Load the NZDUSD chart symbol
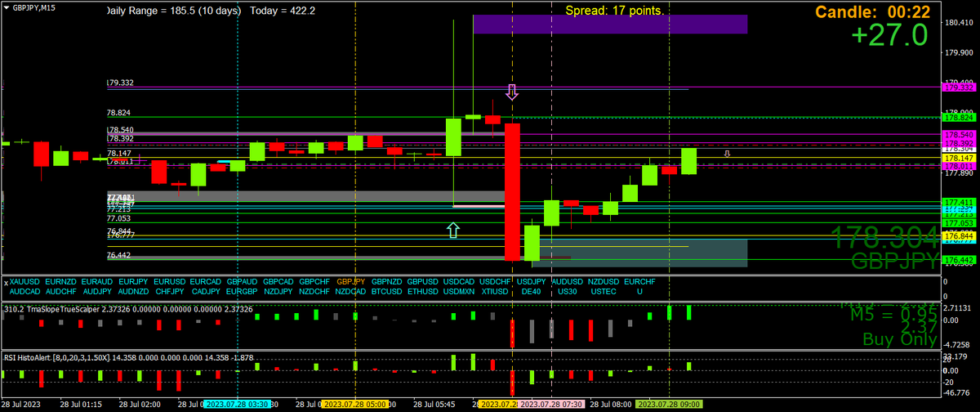 [x=604, y=280]
